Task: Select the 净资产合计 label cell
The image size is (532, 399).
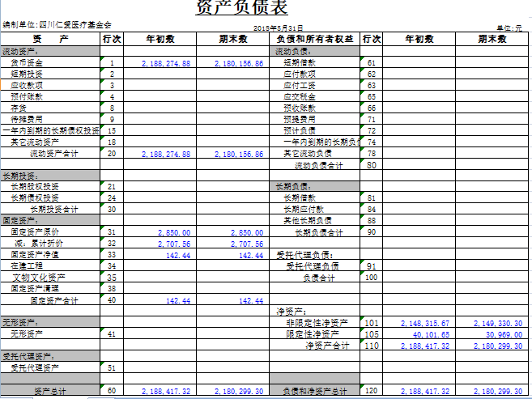Action: coord(326,346)
